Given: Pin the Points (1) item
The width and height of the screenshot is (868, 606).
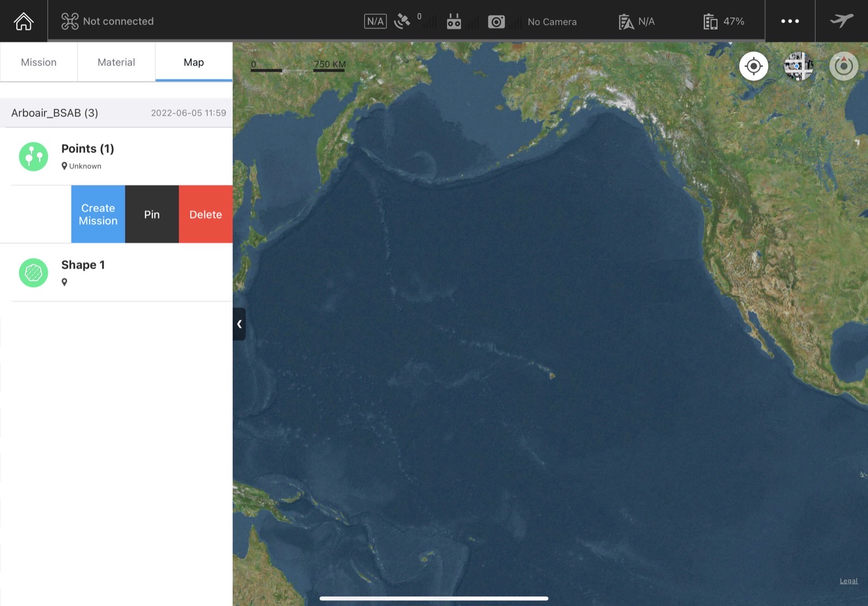Looking at the screenshot, I should (152, 214).
